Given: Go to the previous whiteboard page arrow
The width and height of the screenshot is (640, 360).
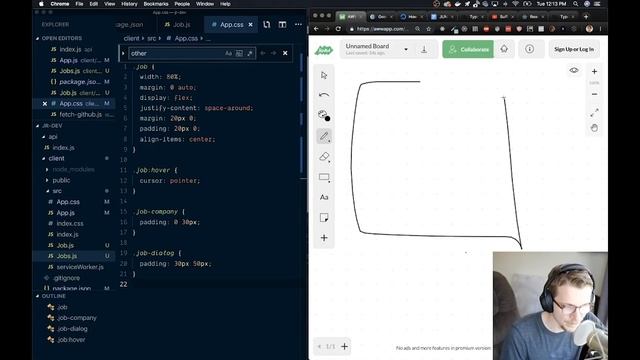Looking at the screenshot, I should (x=319, y=347).
